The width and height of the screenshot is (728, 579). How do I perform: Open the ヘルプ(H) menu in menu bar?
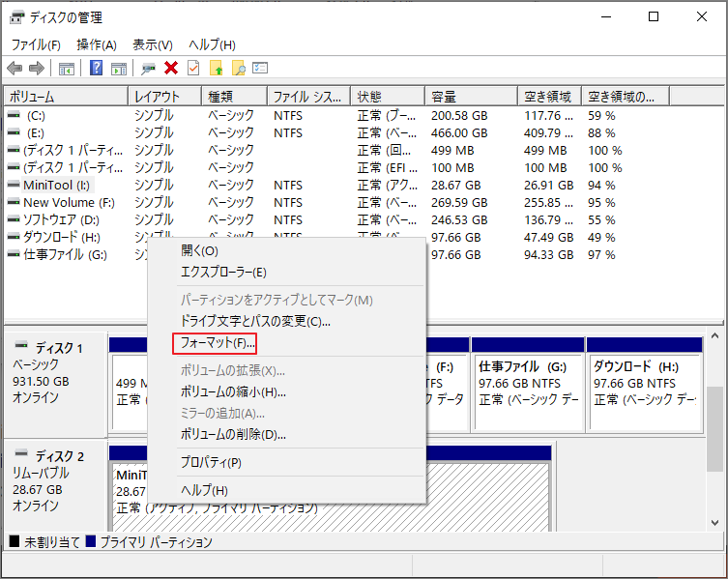(212, 44)
